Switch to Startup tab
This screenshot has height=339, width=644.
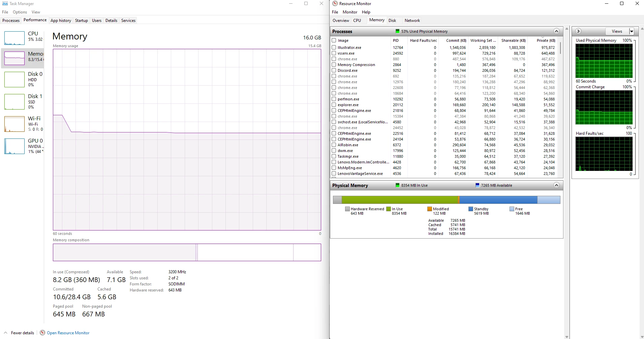pyautogui.click(x=81, y=21)
